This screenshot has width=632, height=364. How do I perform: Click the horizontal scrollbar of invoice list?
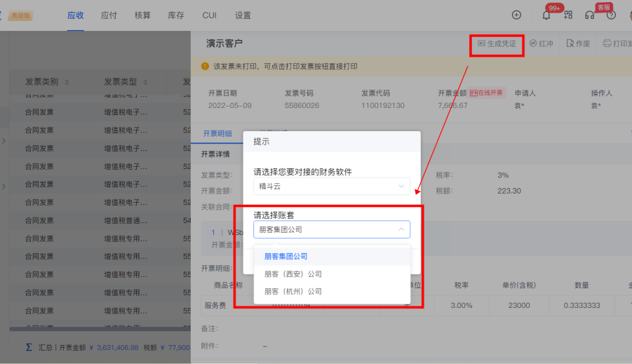click(100, 329)
